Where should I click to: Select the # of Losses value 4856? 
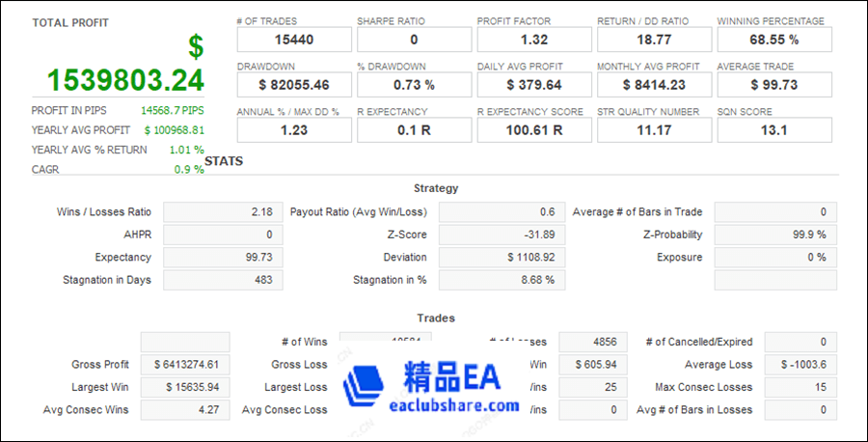coord(593,343)
